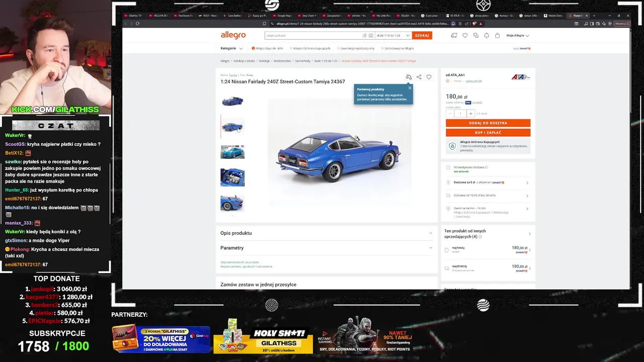Open Allegro Days do -40% link
This screenshot has height=362, width=644.
[267, 48]
